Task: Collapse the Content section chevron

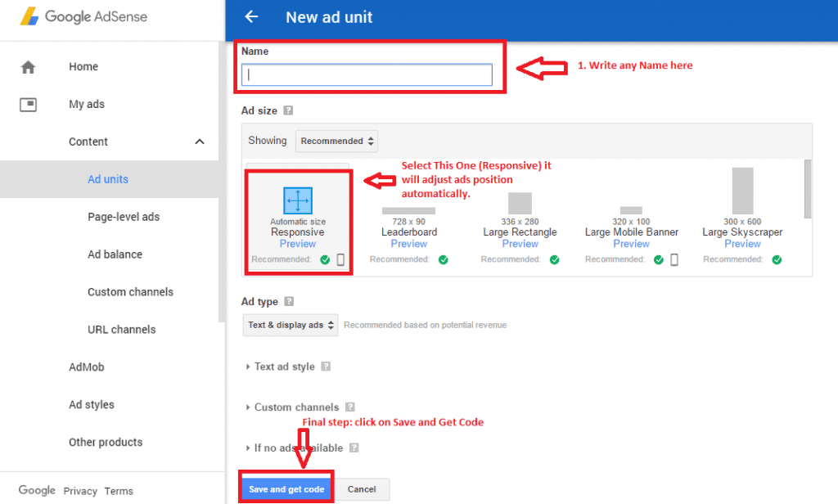Action: pos(200,142)
